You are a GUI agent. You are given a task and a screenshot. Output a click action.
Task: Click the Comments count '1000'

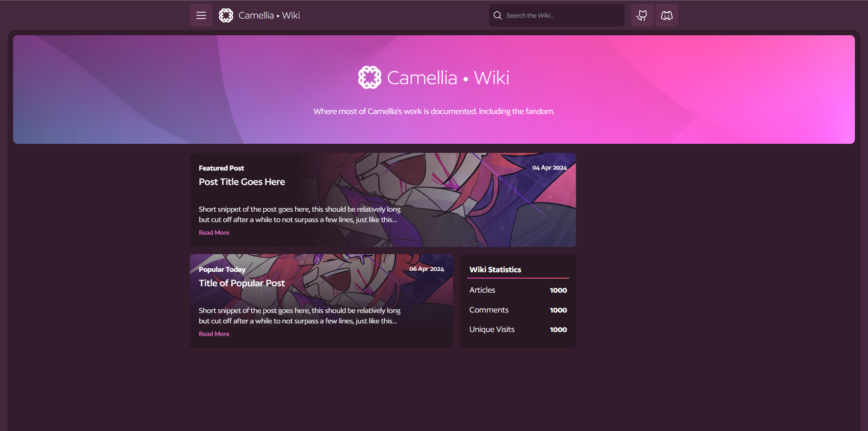(558, 310)
